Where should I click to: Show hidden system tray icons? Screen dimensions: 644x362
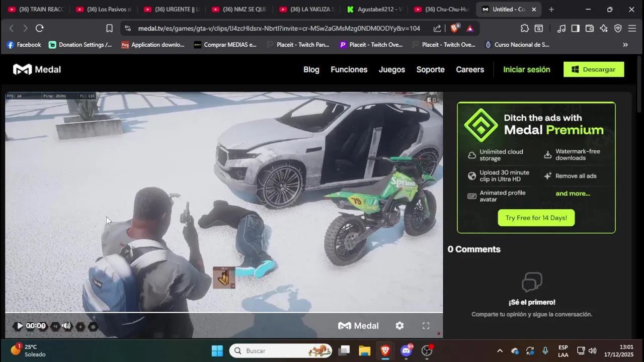point(500,350)
